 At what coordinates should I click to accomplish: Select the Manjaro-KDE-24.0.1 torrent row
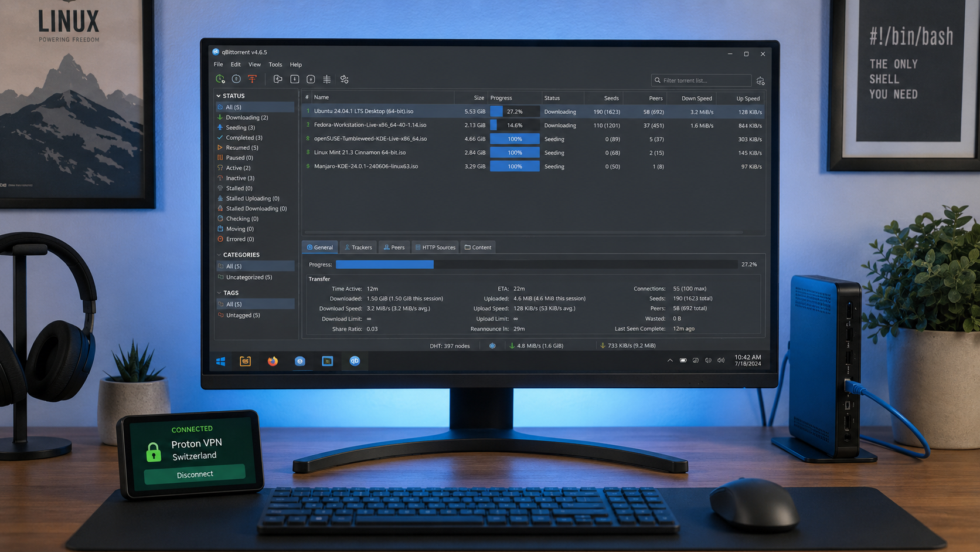pos(533,167)
